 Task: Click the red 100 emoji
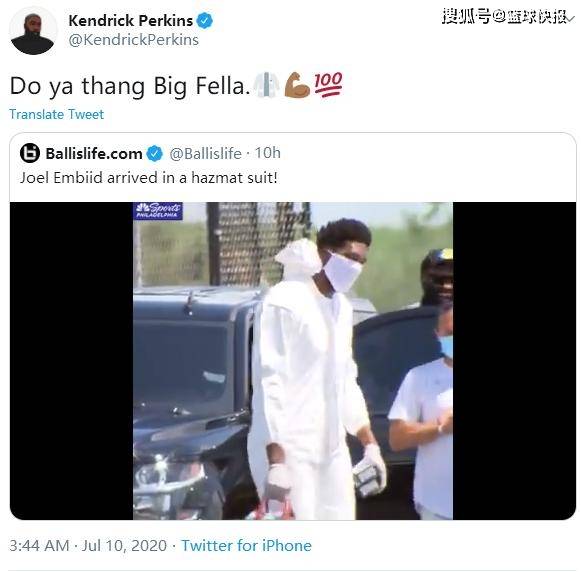(x=328, y=84)
